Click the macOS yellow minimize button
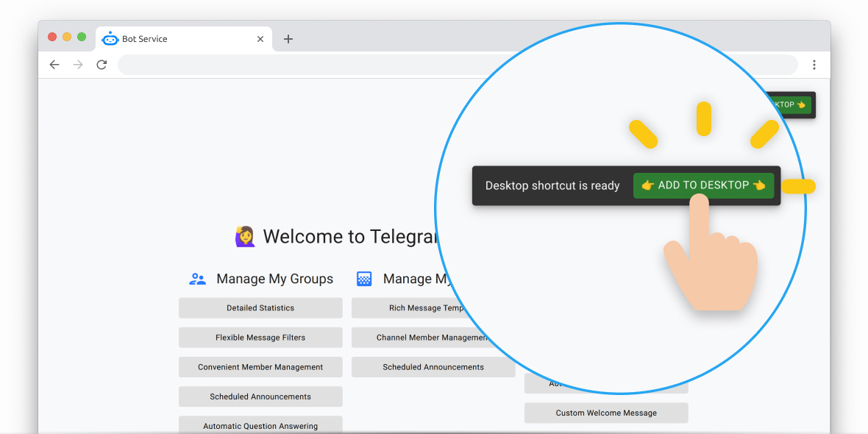 pyautogui.click(x=67, y=37)
